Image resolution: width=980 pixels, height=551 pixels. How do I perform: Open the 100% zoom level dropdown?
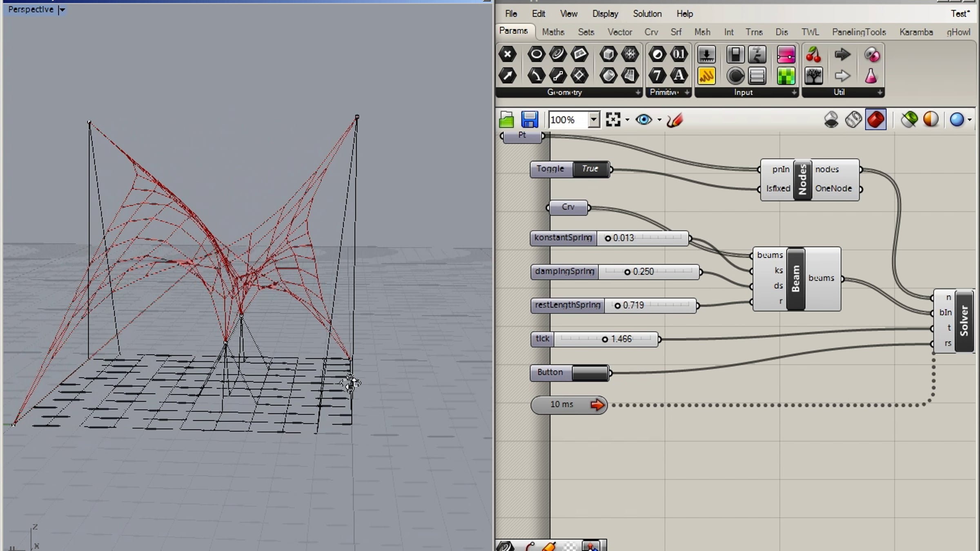(594, 120)
